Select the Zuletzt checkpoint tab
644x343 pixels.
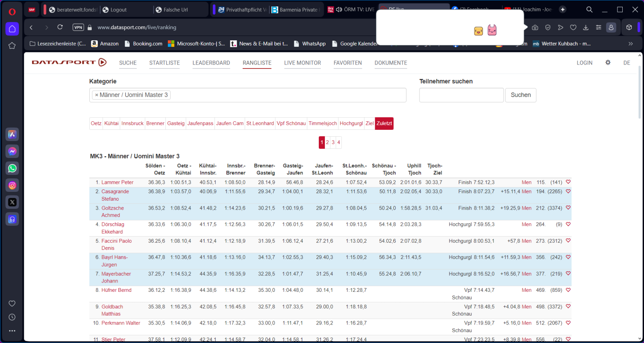pos(384,123)
